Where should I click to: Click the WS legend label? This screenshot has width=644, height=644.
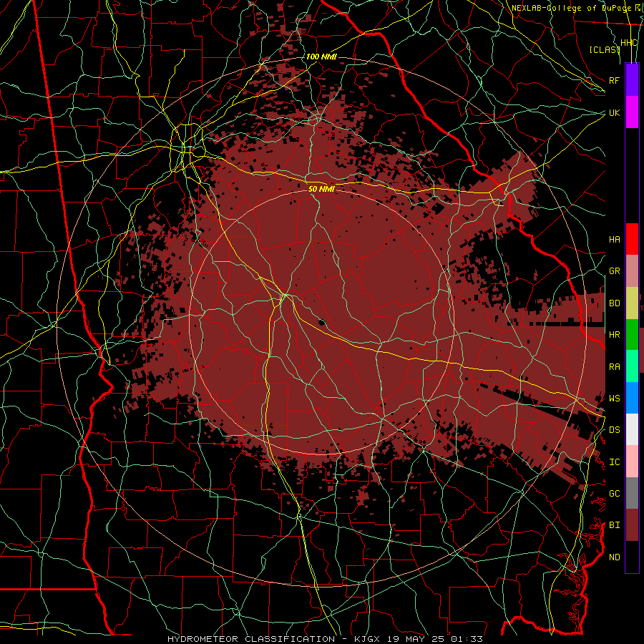click(614, 398)
